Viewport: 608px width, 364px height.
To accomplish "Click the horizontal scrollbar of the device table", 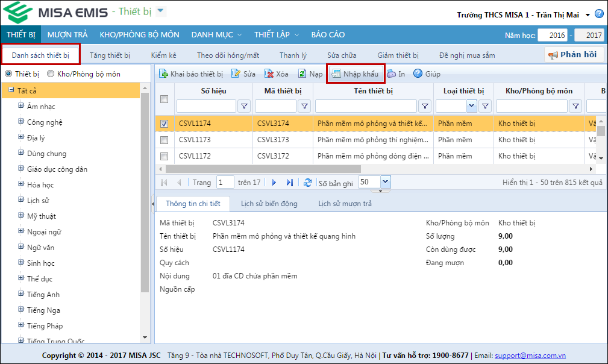I will click(263, 169).
